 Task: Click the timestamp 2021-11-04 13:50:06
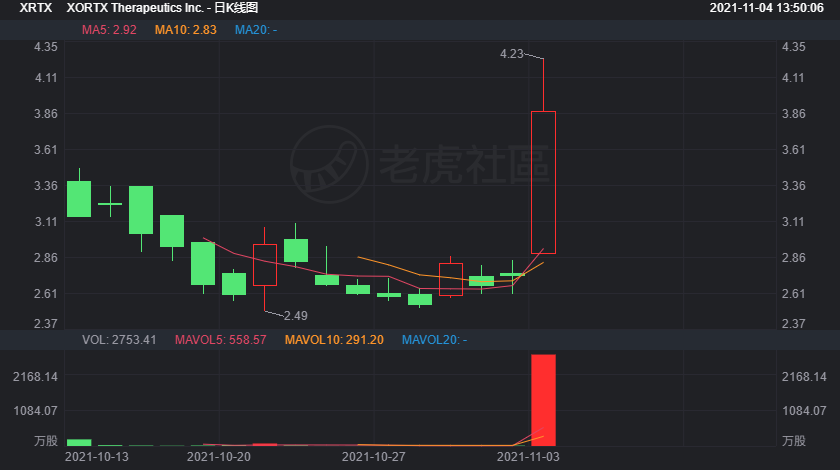click(x=767, y=8)
